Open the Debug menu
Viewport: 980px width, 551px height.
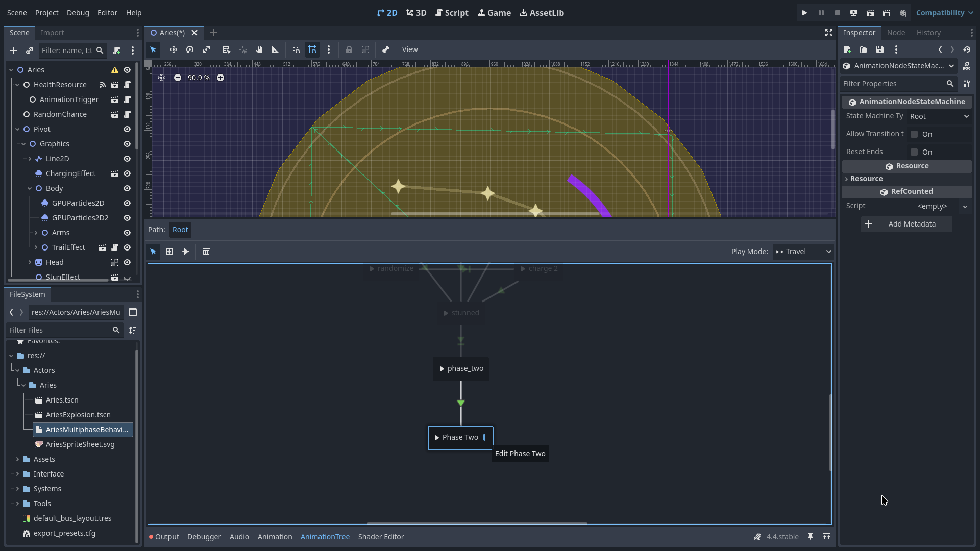pyautogui.click(x=78, y=13)
